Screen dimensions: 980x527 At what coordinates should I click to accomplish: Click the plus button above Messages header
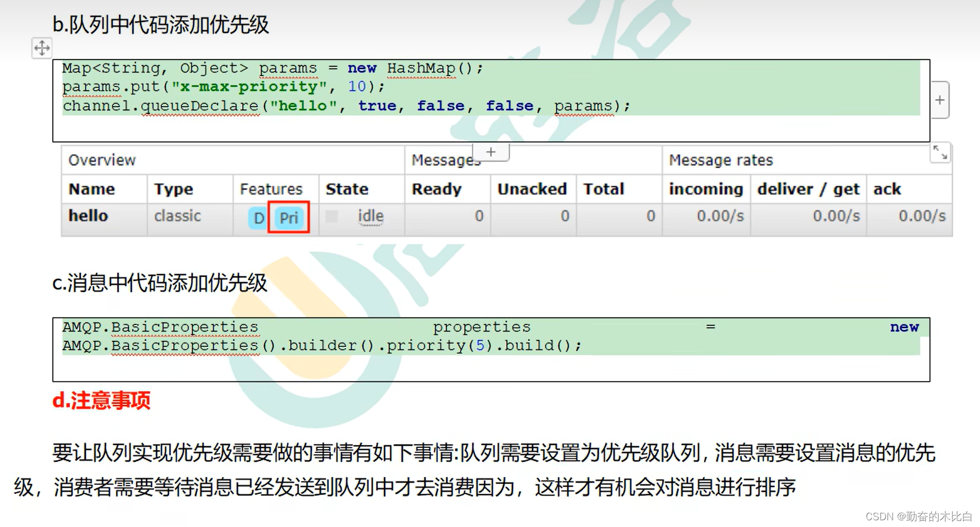pos(491,152)
